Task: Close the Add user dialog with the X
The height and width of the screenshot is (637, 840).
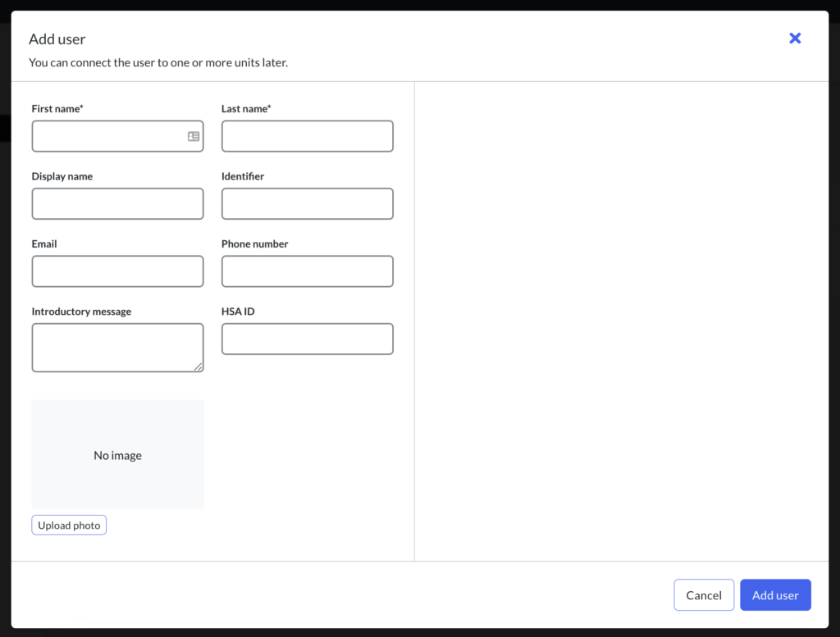Action: click(795, 38)
